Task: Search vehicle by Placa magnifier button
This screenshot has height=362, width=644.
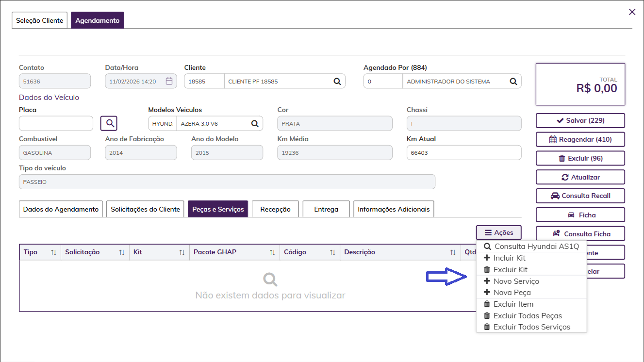Action: (109, 123)
